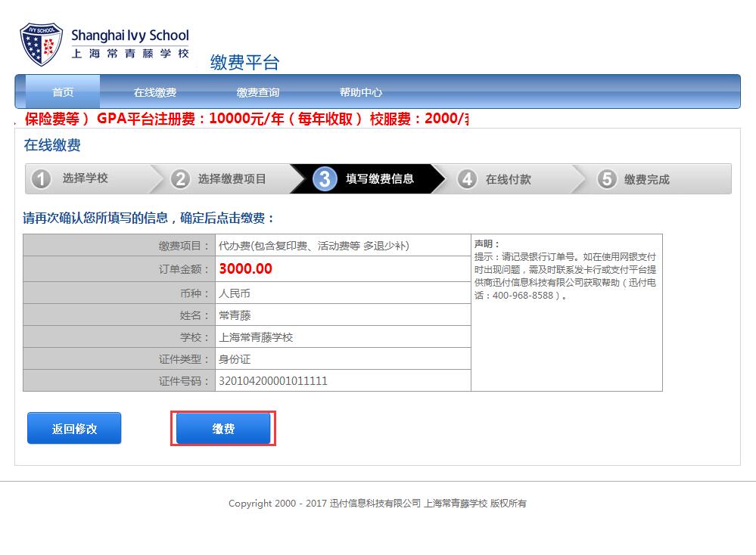Click the step 4 circle for 在线付款
Image resolution: width=756 pixels, height=555 pixels.
[468, 179]
